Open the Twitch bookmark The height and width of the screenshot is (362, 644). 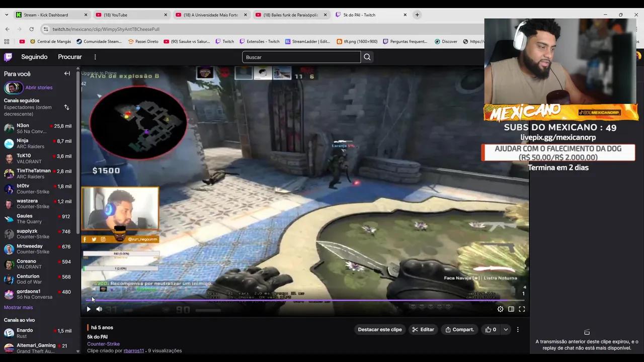pos(224,41)
